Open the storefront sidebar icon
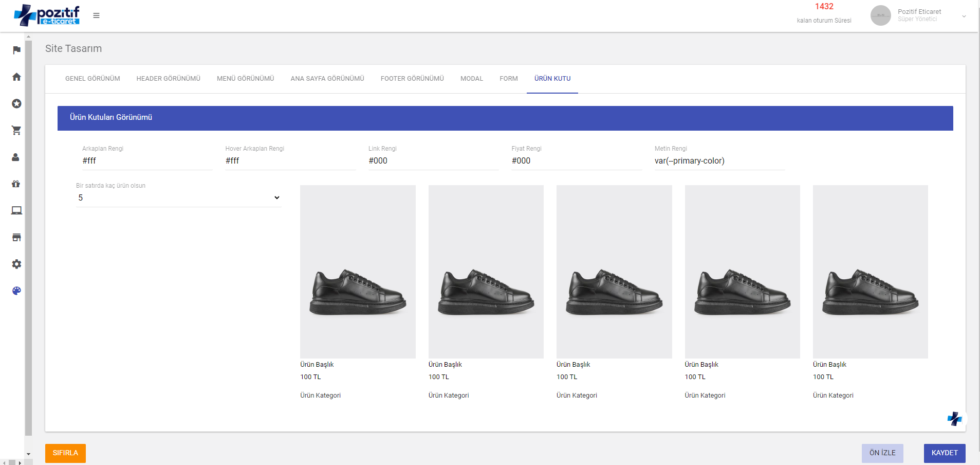 pyautogui.click(x=16, y=237)
